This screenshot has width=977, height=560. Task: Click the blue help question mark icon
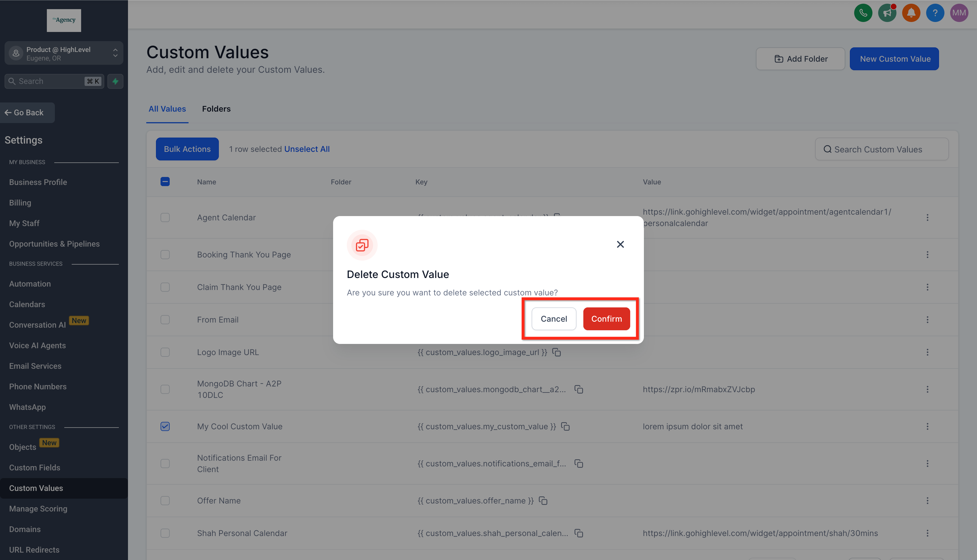coord(935,13)
